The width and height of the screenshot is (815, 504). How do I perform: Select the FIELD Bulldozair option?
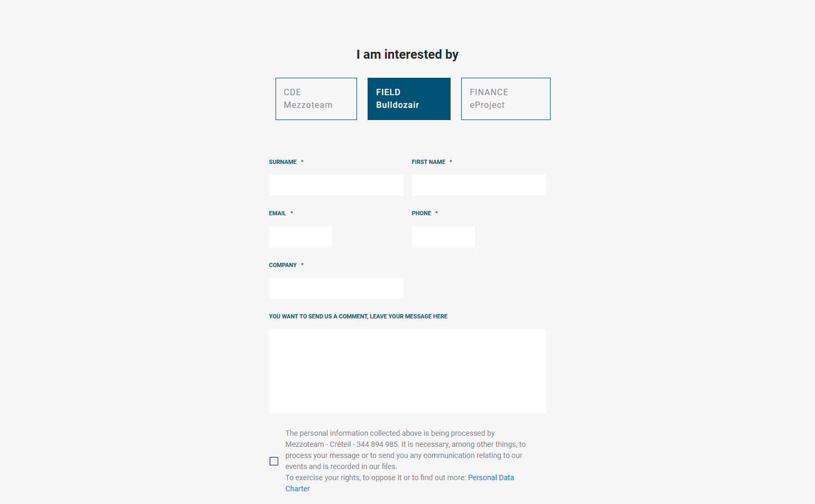(x=409, y=99)
